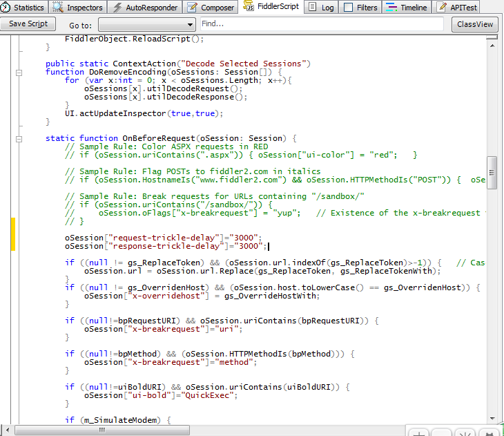Screen dimensions: 504x436
Task: Switch to the Inspectors tab
Action: 78,7
